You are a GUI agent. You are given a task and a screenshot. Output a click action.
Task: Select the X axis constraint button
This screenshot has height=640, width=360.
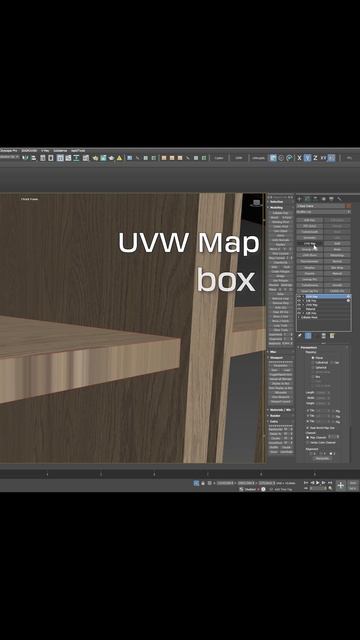[x=299, y=158]
